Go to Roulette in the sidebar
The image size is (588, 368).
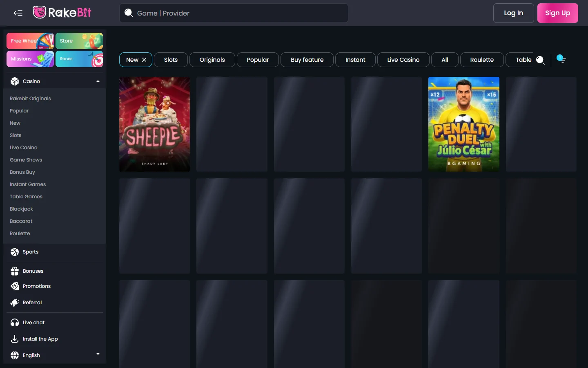pos(20,233)
